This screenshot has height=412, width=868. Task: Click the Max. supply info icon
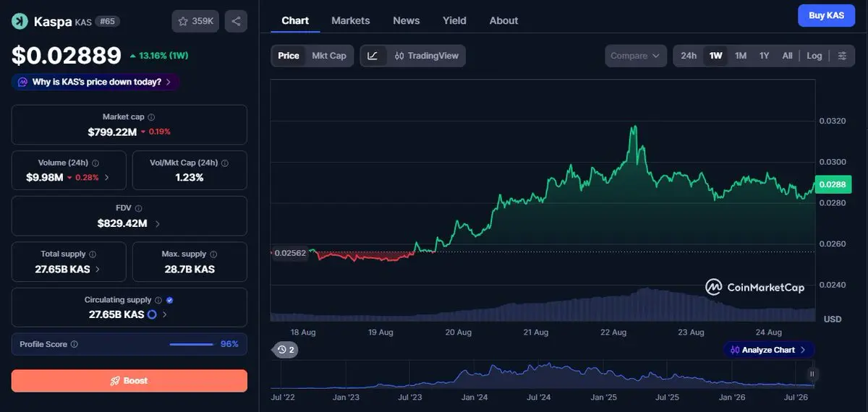point(213,254)
